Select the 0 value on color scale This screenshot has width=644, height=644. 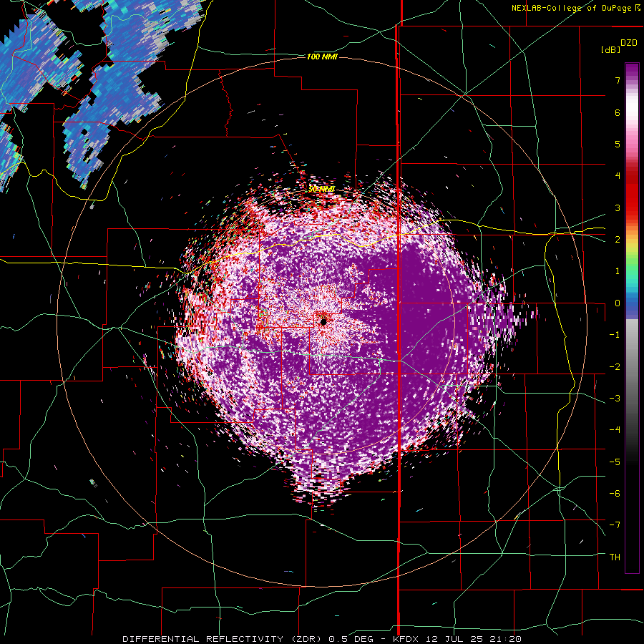618,303
